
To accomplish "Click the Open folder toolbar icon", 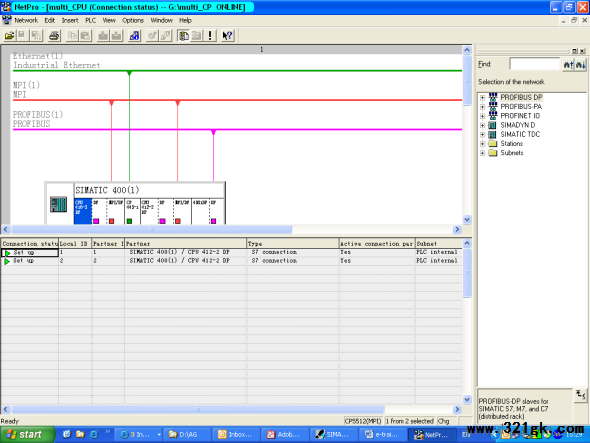I will 9,36.
